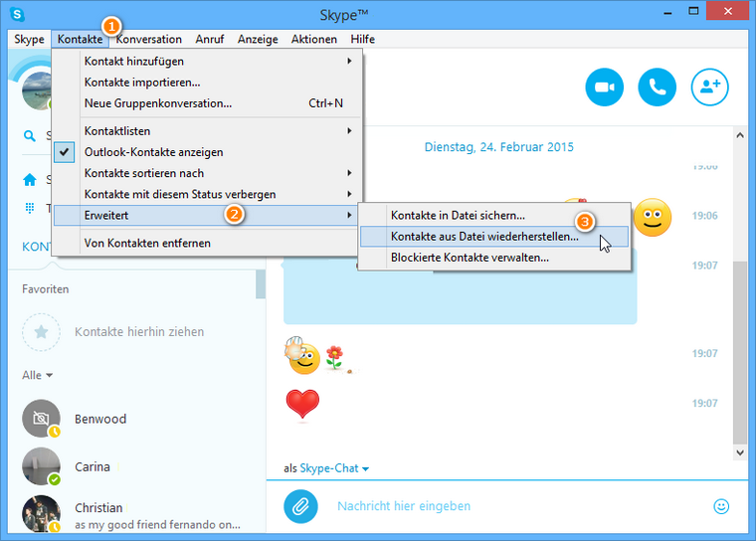
Task: Choose Kontakte importieren...
Action: (x=207, y=83)
